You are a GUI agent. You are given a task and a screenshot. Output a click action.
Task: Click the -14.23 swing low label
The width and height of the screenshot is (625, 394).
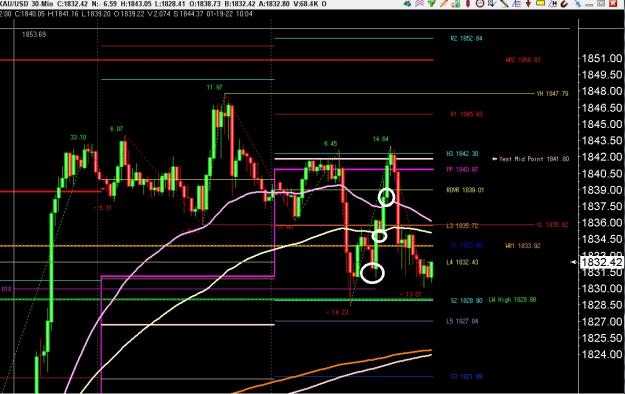pos(337,312)
